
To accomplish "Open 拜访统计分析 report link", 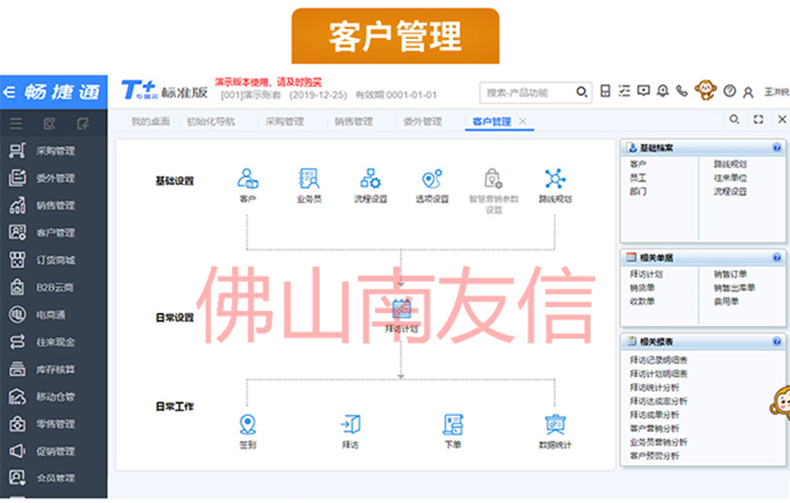I will coord(654,387).
